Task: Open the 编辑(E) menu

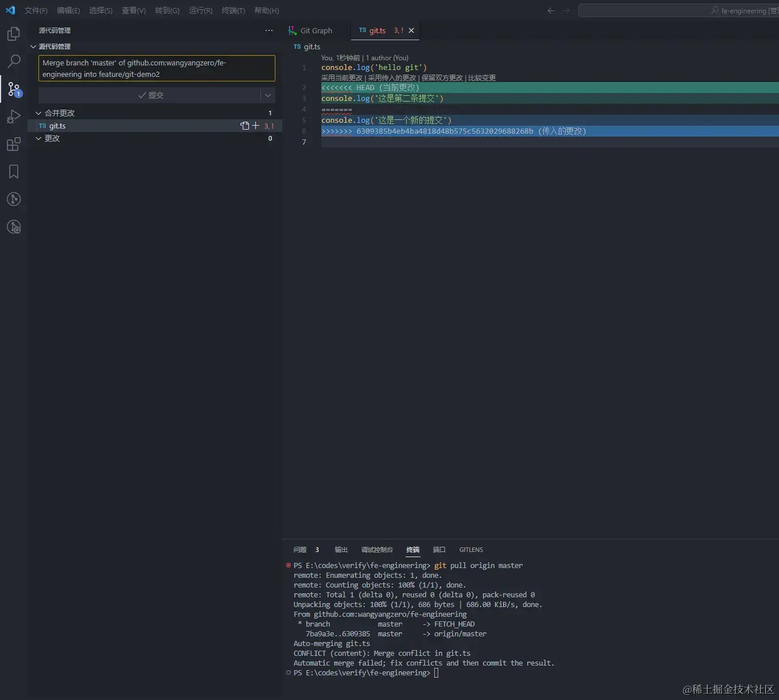Action: tap(68, 10)
